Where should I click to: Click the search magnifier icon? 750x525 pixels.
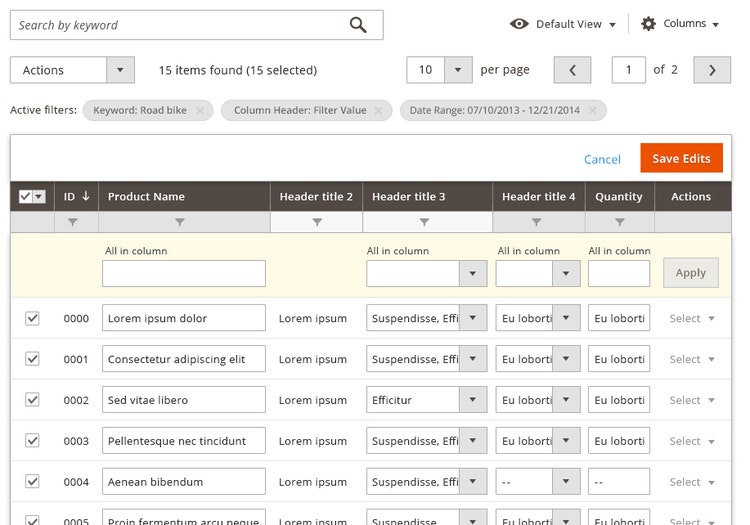point(358,25)
